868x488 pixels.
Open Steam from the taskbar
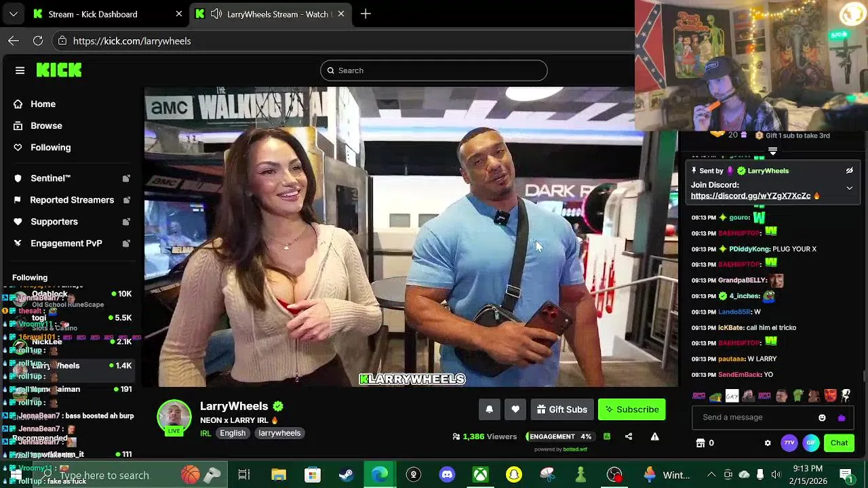point(346,474)
